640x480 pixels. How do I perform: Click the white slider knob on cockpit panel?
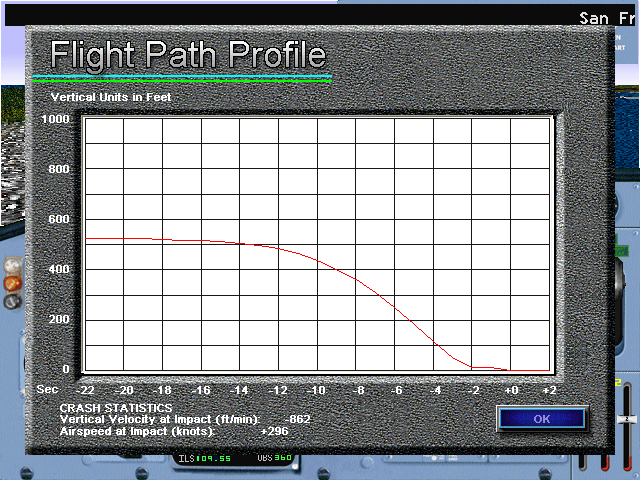[x=627, y=419]
